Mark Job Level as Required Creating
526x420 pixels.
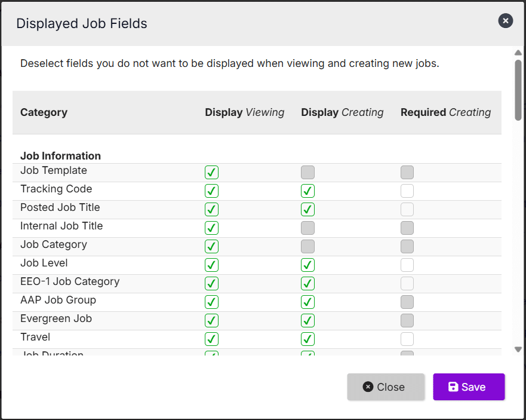407,265
